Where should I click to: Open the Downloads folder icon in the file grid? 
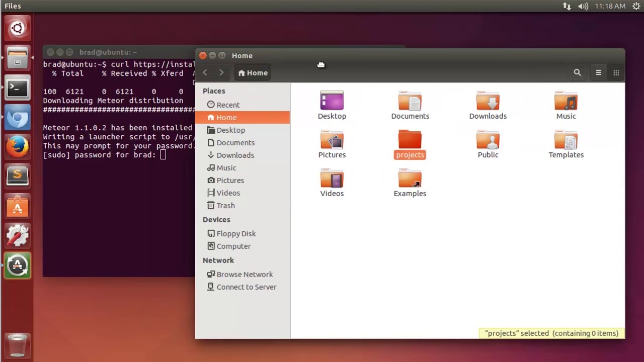pyautogui.click(x=488, y=101)
